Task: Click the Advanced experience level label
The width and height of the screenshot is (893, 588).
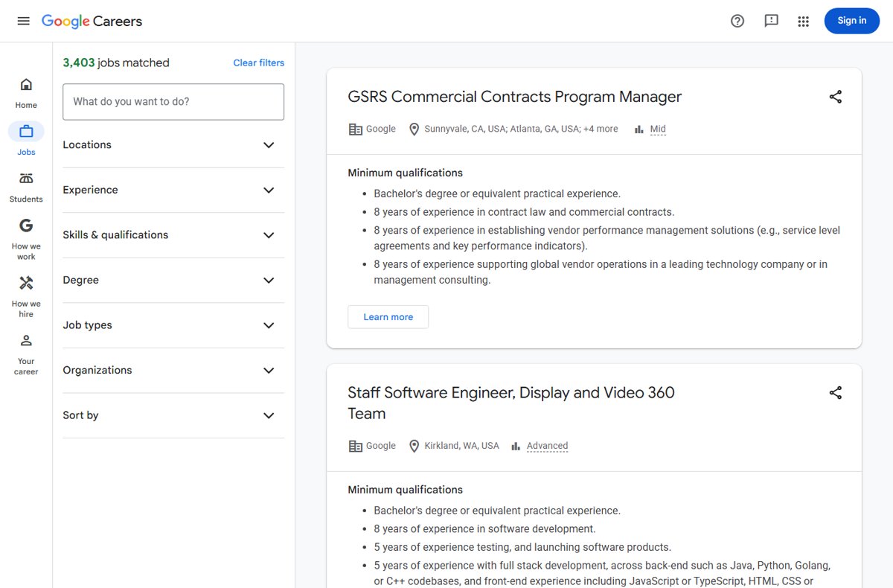Action: click(547, 446)
